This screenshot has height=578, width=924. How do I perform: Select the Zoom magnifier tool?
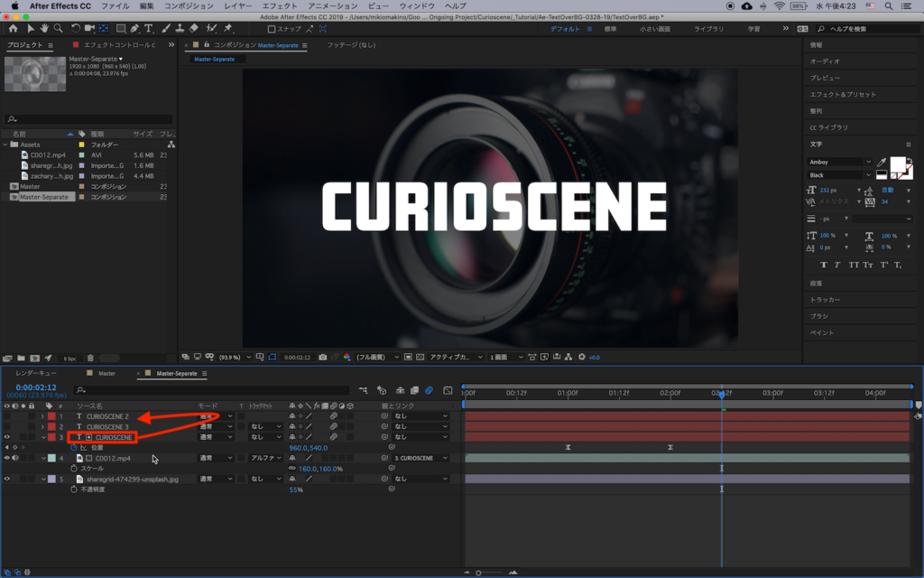59,29
